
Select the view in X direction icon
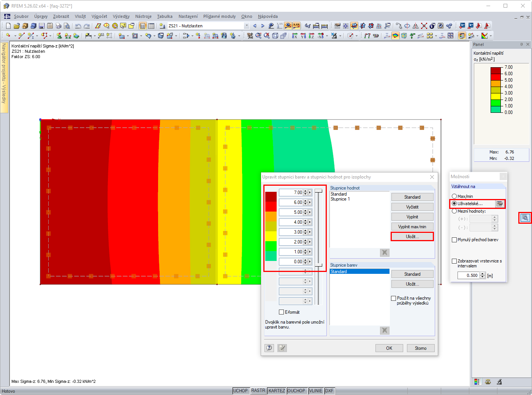click(x=295, y=36)
